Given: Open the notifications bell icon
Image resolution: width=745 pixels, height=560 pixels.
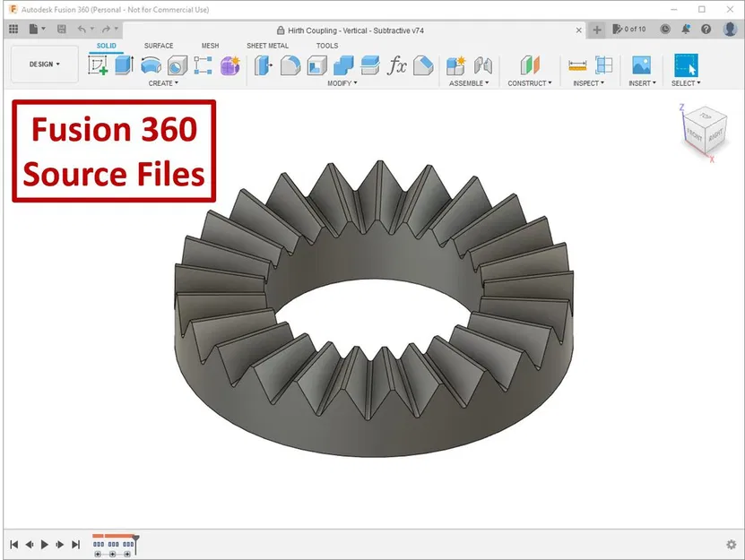Looking at the screenshot, I should [x=686, y=29].
